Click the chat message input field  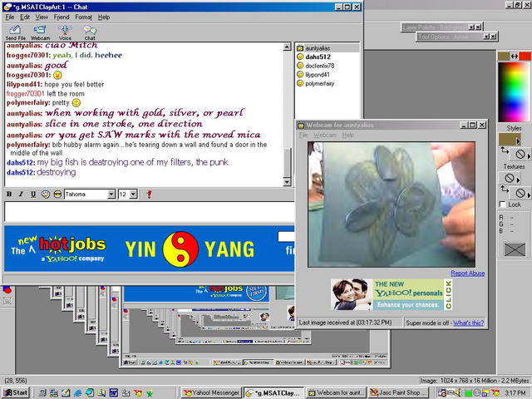point(150,211)
